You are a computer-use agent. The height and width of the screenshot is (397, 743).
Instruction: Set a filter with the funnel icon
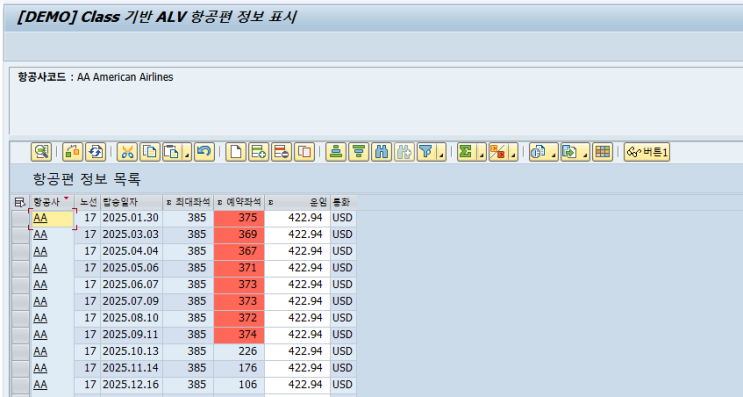click(x=426, y=152)
